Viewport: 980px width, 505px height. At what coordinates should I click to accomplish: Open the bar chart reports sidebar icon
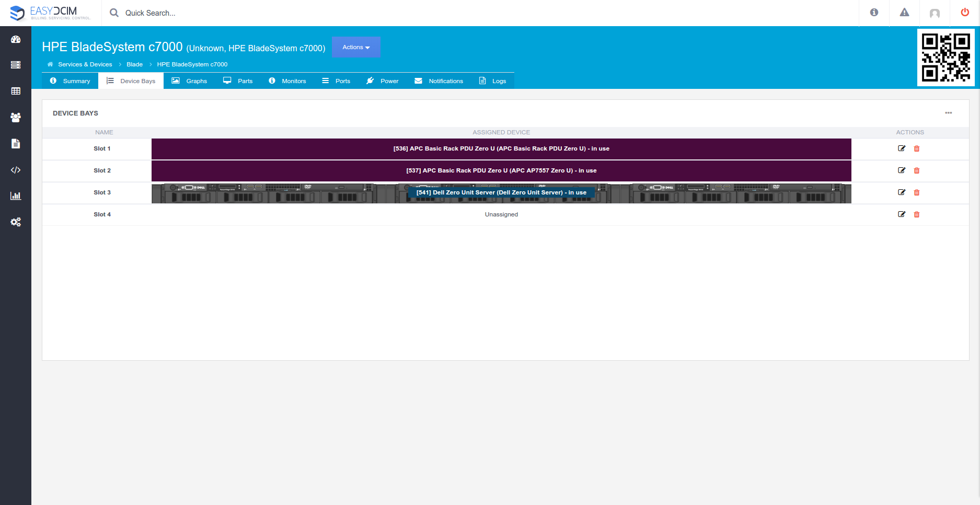pos(16,196)
